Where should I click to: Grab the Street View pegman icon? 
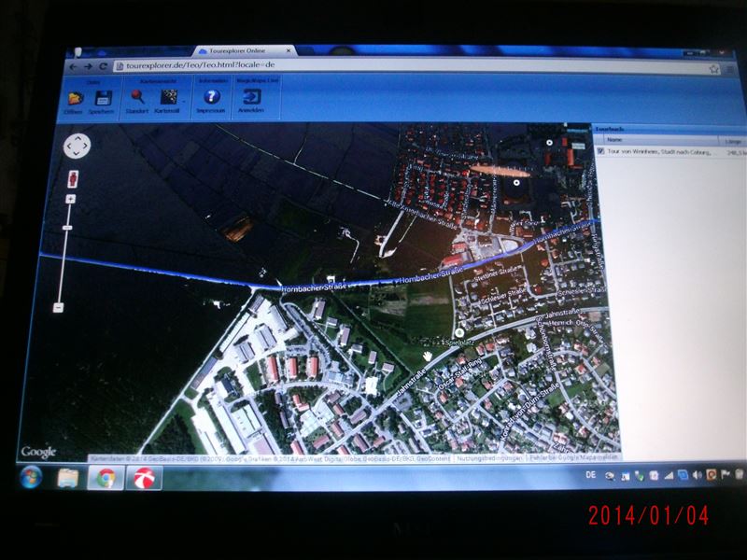[74, 178]
